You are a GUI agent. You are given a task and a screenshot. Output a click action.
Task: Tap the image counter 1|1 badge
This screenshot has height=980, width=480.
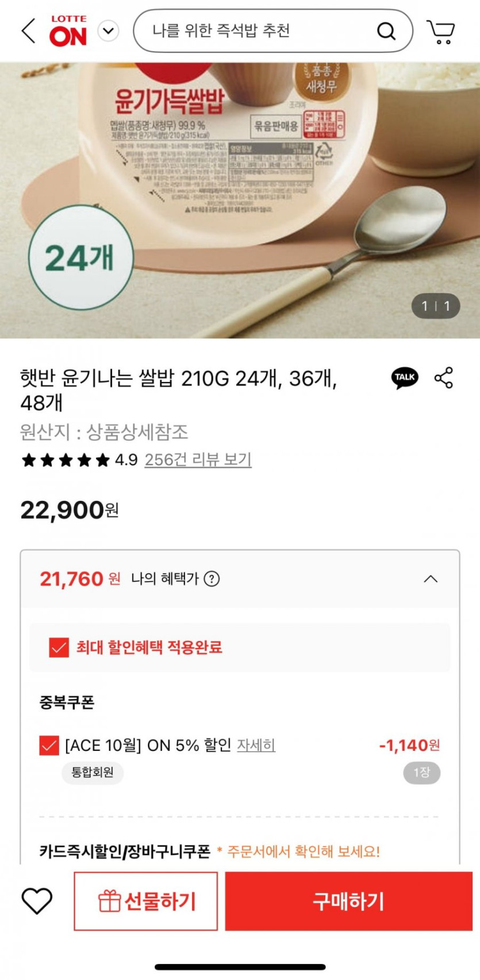(436, 306)
